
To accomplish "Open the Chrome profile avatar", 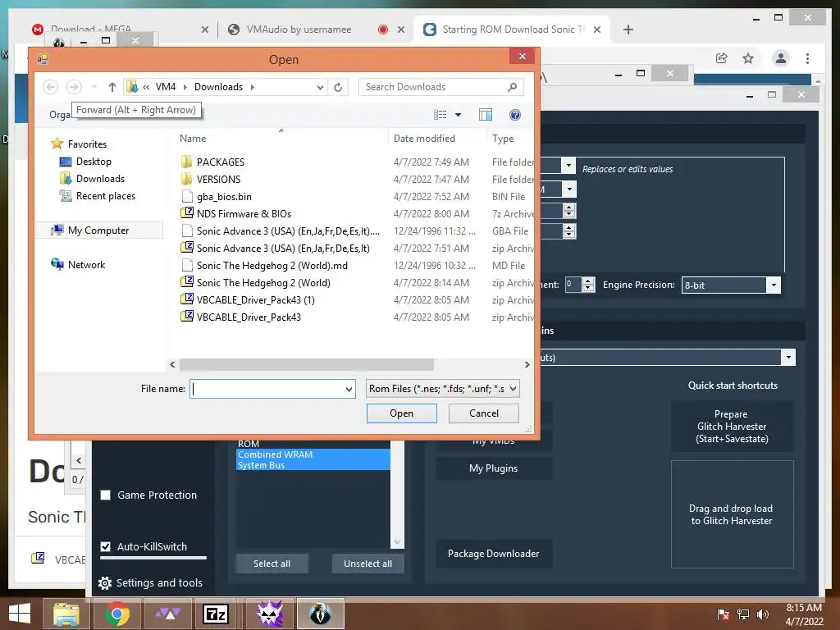I will tap(781, 58).
